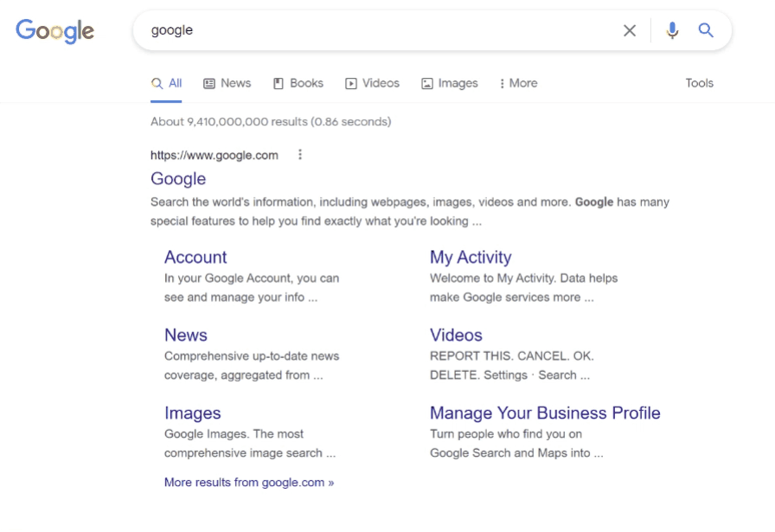The width and height of the screenshot is (775, 532).
Task: Clear the search box with X icon
Action: coord(629,30)
